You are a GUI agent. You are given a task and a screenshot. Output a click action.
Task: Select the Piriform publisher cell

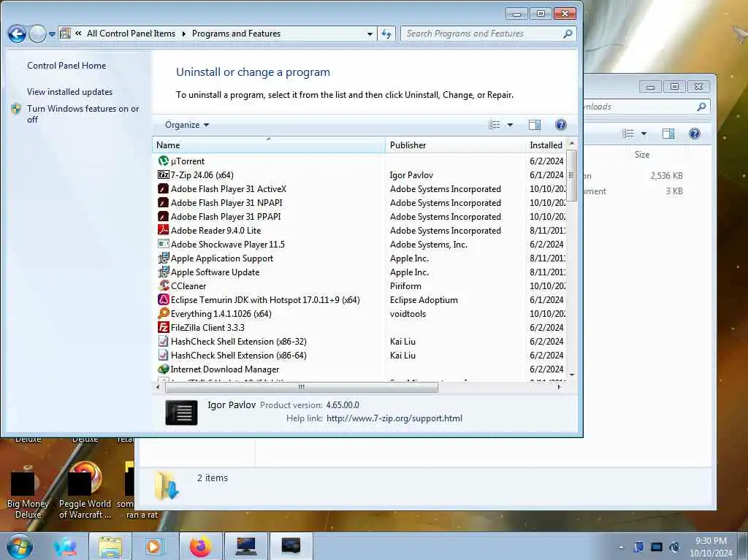[x=405, y=285]
